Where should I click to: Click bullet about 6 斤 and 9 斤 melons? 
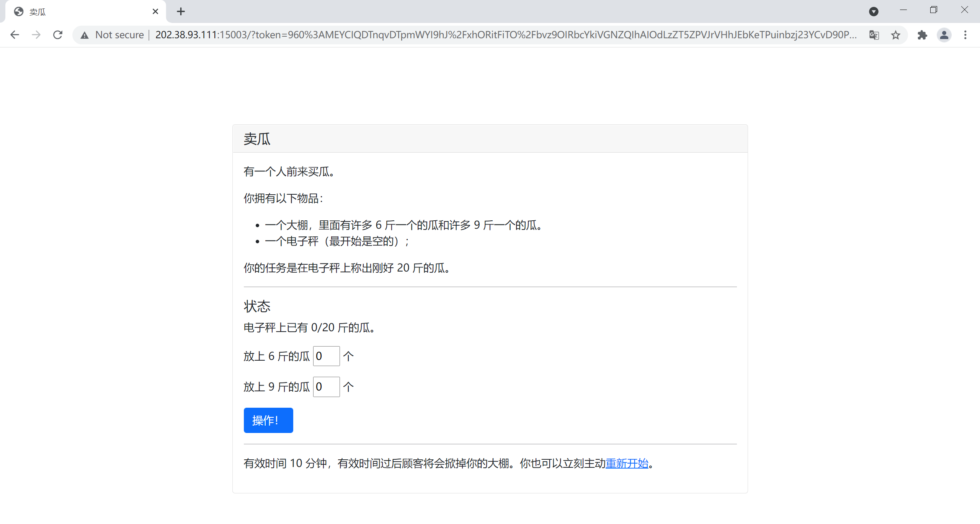403,225
